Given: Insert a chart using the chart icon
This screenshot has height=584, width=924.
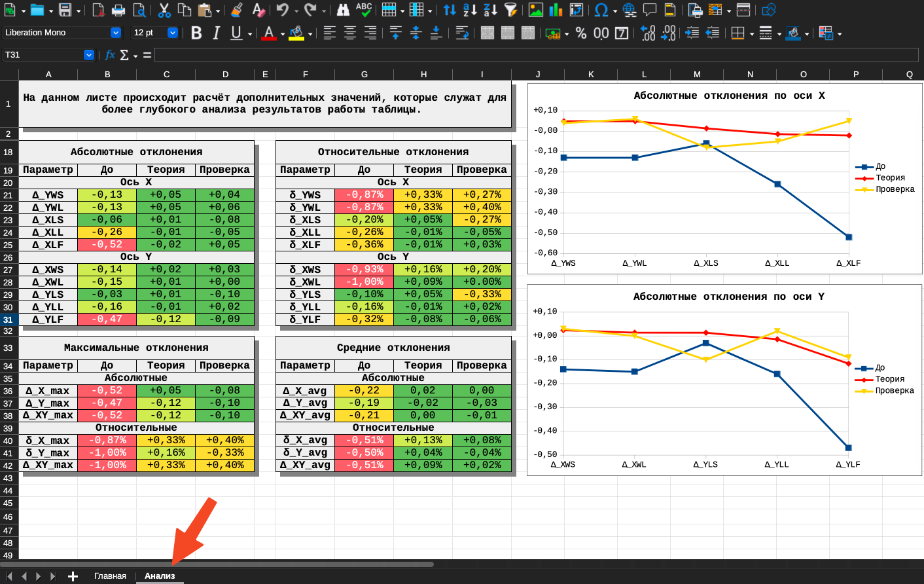Looking at the screenshot, I should (556, 10).
